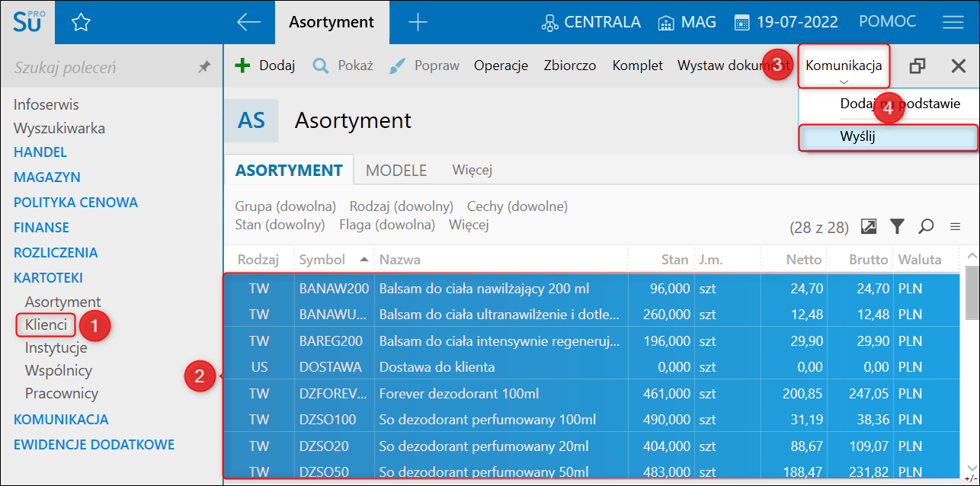Go back using the arrow icon
This screenshot has width=980, height=486.
[248, 22]
